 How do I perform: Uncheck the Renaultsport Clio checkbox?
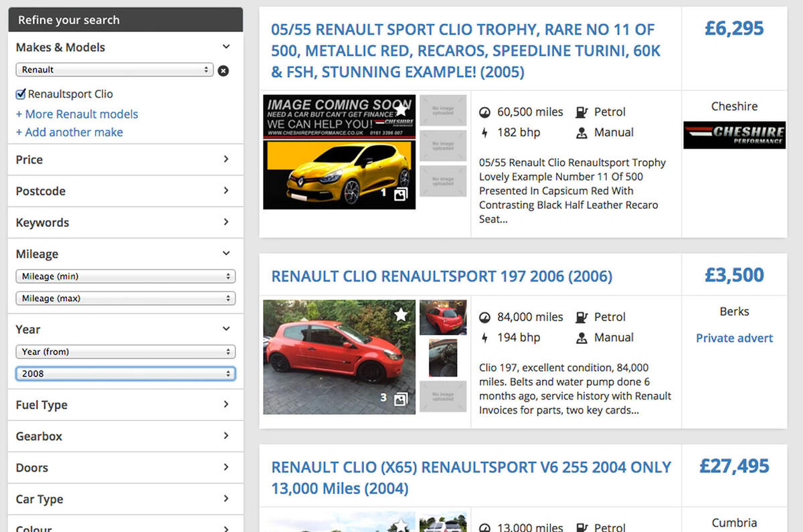click(x=21, y=94)
